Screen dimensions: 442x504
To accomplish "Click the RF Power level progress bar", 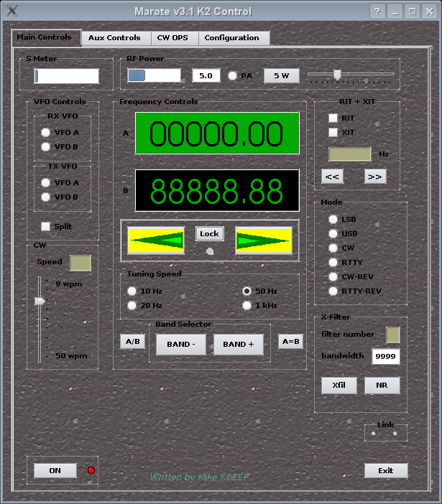I will pyautogui.click(x=154, y=75).
